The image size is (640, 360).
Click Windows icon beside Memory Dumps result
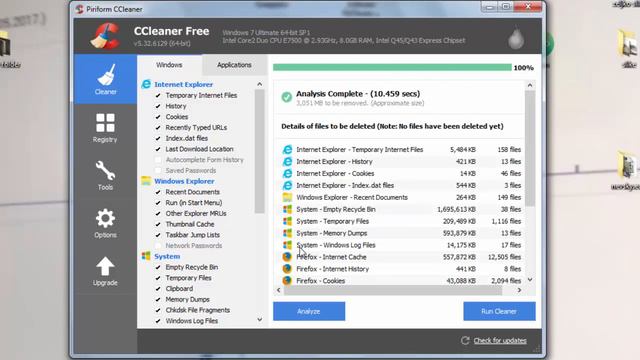[287, 233]
